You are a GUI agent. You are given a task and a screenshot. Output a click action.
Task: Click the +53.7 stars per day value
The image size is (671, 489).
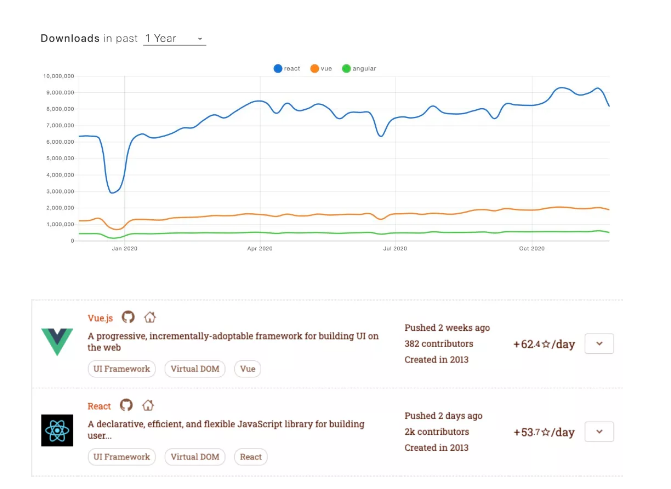coord(544,432)
